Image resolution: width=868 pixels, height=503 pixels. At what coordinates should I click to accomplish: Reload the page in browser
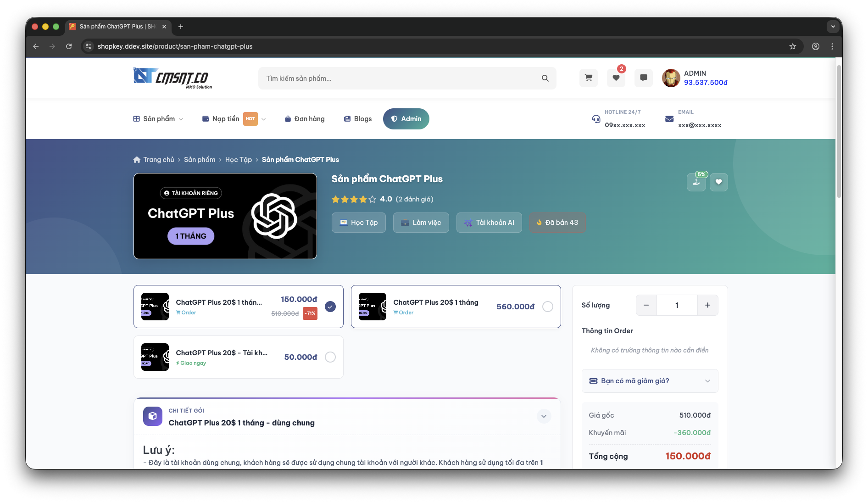(69, 46)
